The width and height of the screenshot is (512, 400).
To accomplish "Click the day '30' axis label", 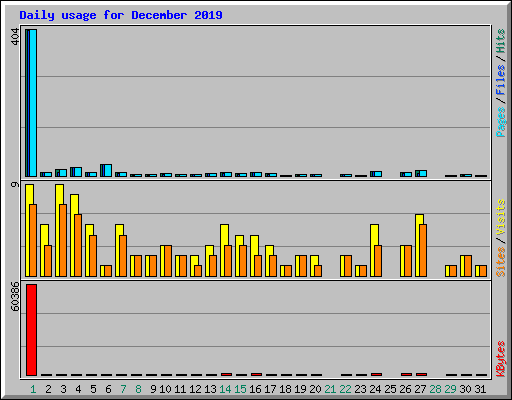I will [x=465, y=389].
